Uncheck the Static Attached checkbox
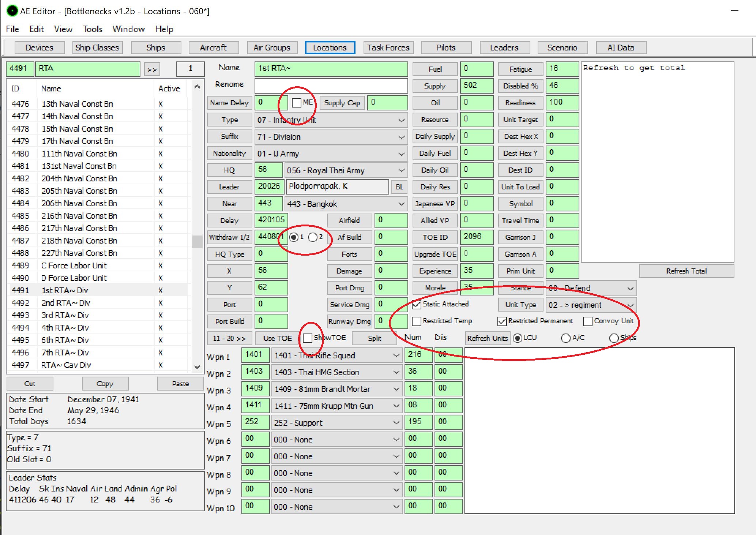Screen dimensions: 756x535 (x=417, y=304)
